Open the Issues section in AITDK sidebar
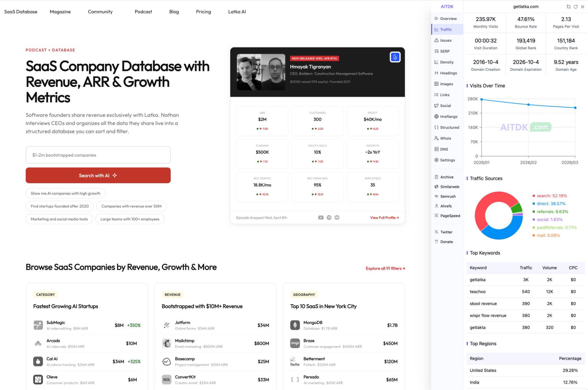This screenshot has width=588, height=390. click(x=447, y=40)
